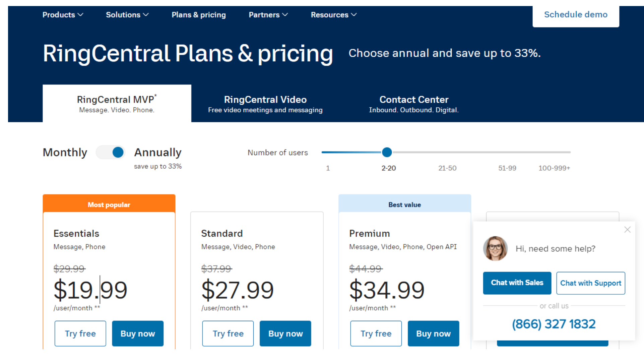Try the Premium plan for free
Image resolution: width=644 pixels, height=360 pixels.
pyautogui.click(x=376, y=333)
